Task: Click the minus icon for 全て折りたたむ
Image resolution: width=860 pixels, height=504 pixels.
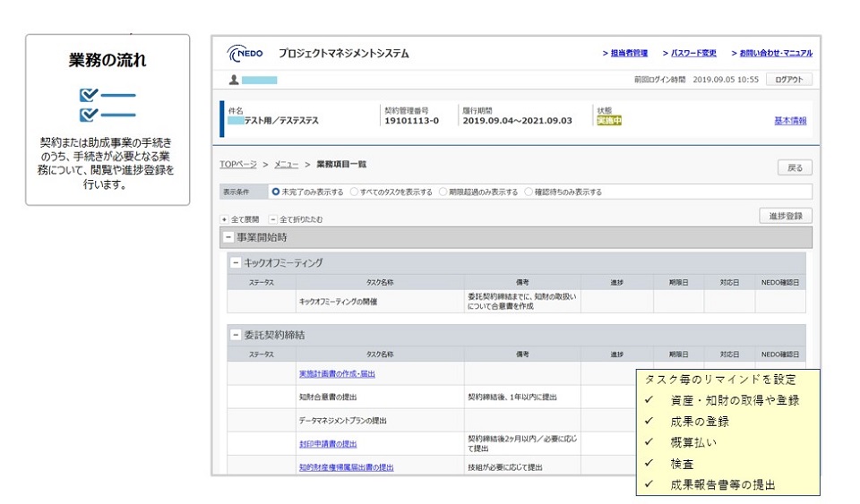Action: 273,219
